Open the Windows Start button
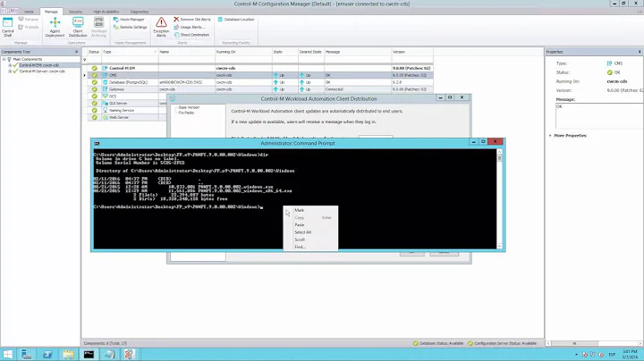The height and width of the screenshot is (361, 644). pos(7,354)
